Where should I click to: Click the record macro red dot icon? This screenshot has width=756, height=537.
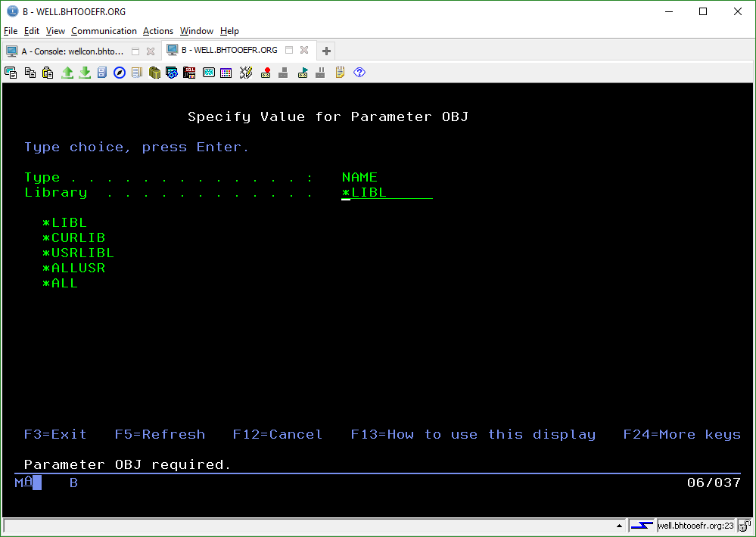coord(266,73)
